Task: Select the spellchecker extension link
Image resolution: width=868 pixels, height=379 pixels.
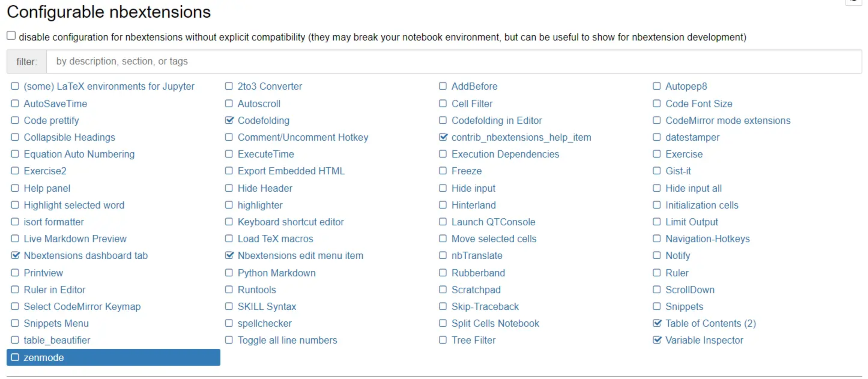Action: 265,323
